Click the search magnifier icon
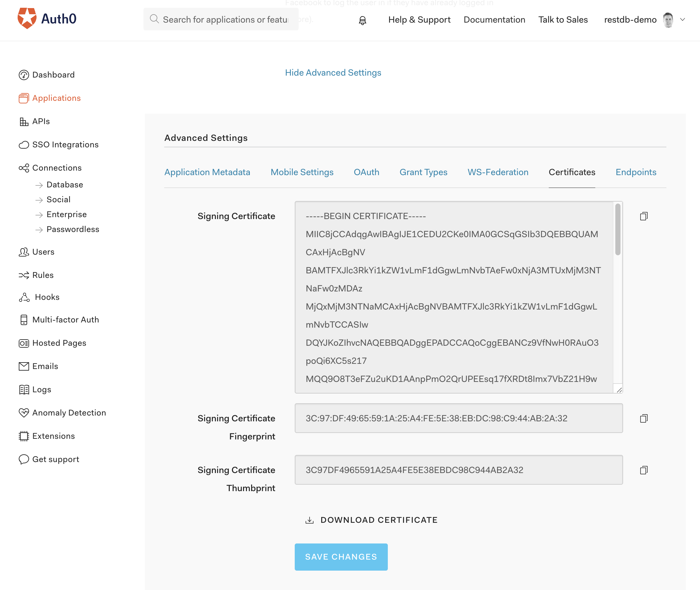 (x=154, y=19)
